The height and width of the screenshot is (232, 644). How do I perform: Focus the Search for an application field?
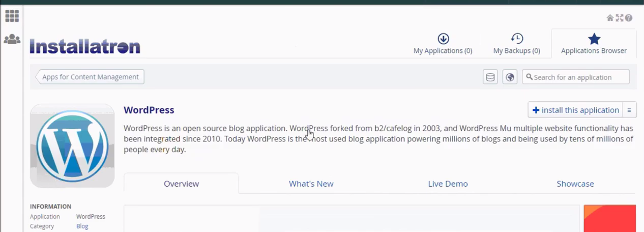[x=576, y=77]
